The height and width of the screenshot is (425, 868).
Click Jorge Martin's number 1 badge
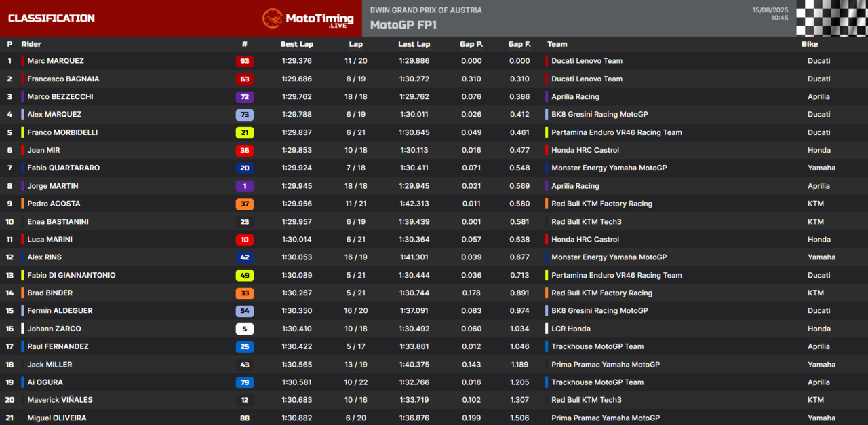[x=245, y=186]
